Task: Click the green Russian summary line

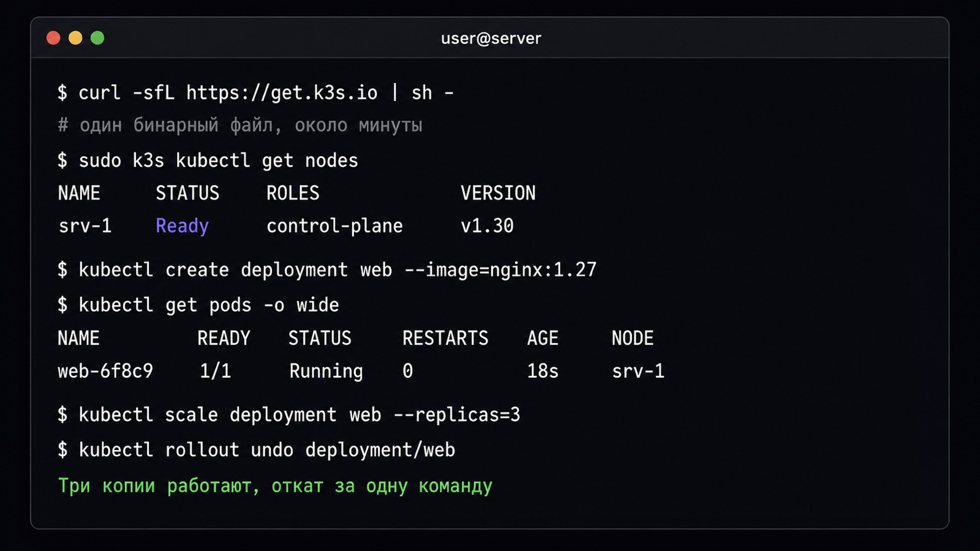Action: click(275, 486)
